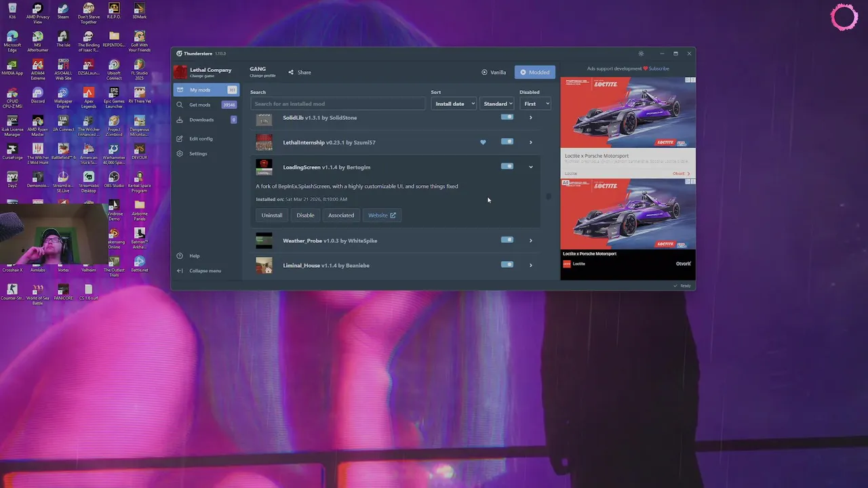868x488 pixels.
Task: Select the CurseForge desktop icon
Action: pyautogui.click(x=12, y=152)
